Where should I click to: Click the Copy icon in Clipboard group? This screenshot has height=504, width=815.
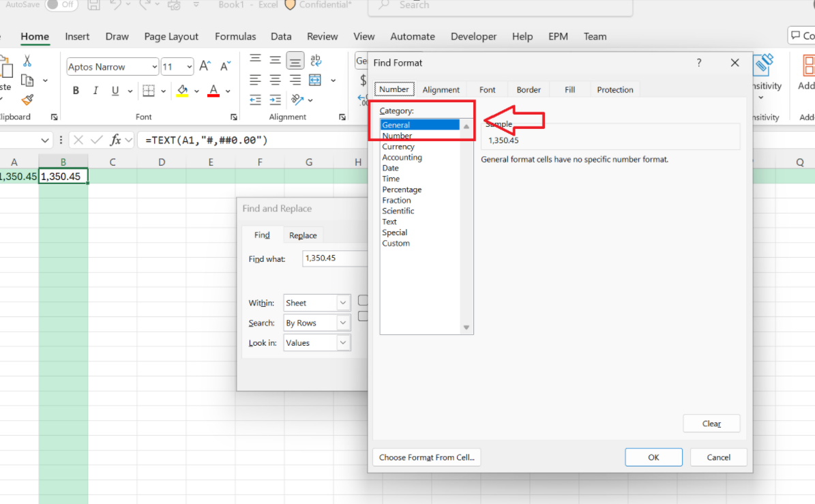click(27, 80)
